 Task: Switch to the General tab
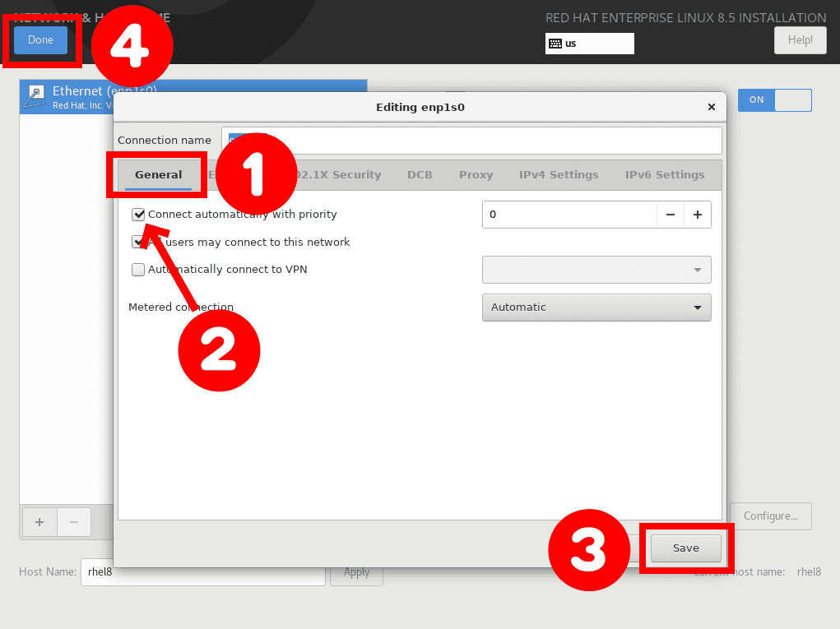pyautogui.click(x=158, y=174)
